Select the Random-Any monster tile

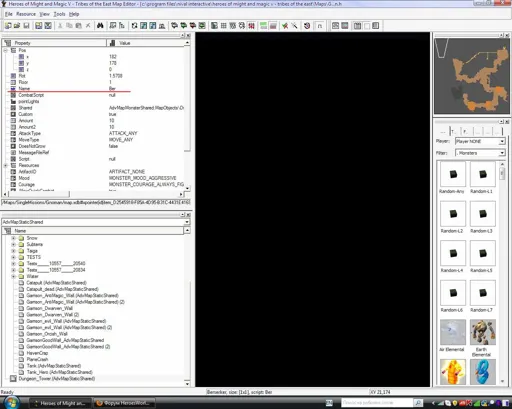click(x=453, y=174)
